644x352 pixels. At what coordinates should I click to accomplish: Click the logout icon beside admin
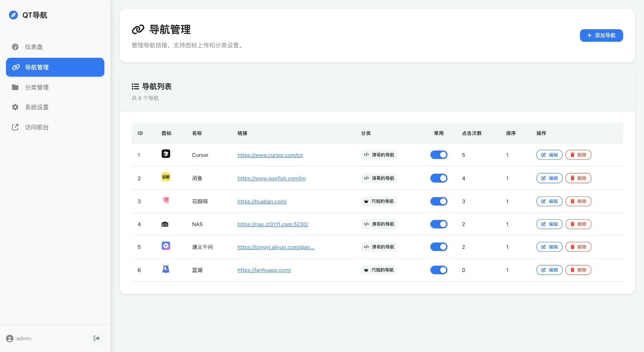pos(97,338)
